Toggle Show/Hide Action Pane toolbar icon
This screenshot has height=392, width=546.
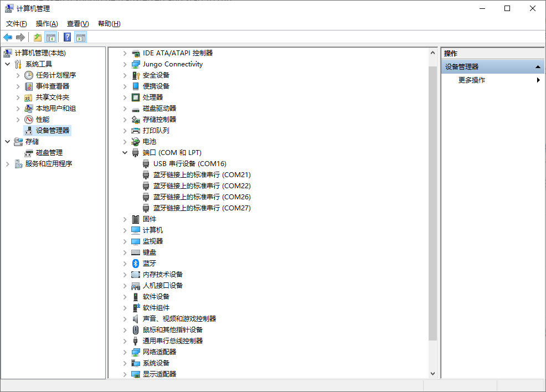tap(81, 37)
